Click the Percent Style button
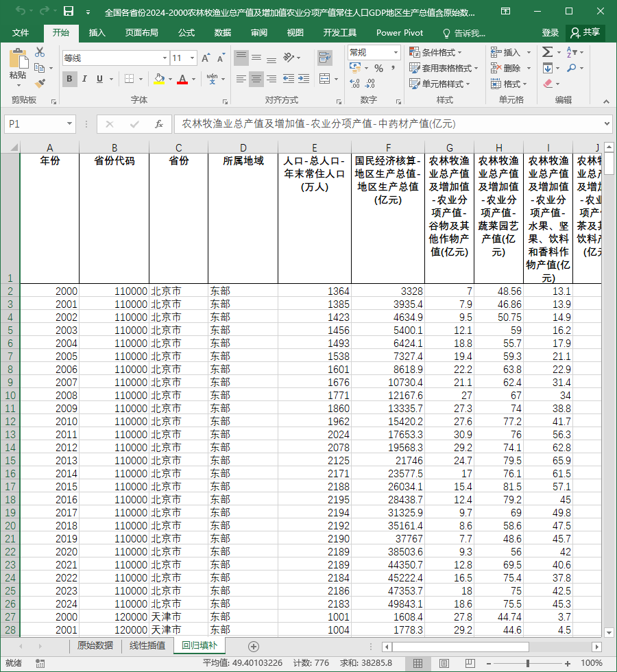617x672 pixels. click(x=378, y=68)
